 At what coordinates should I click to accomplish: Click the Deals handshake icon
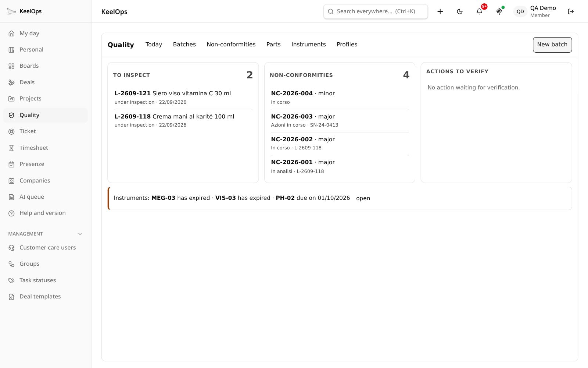pos(11,82)
